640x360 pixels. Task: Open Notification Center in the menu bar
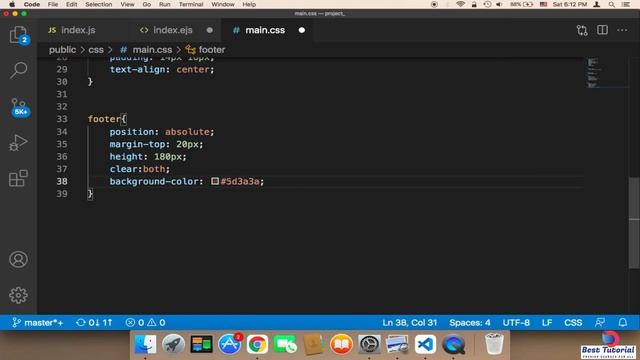(x=625, y=4)
